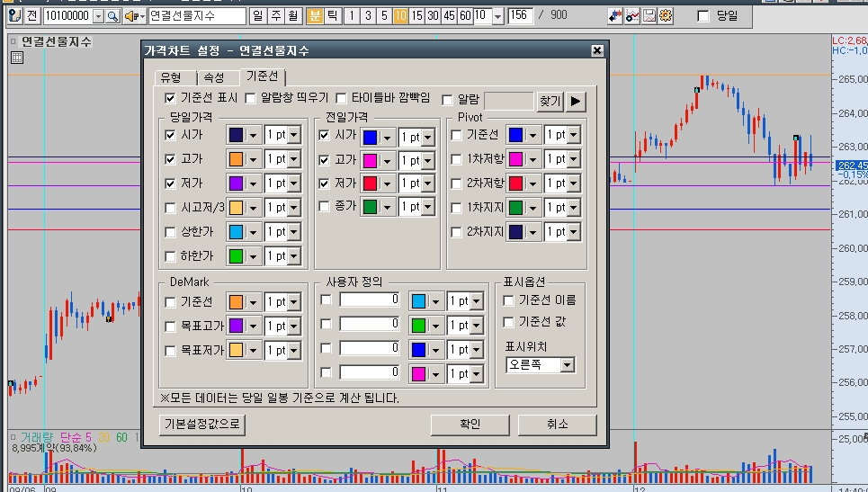The height and width of the screenshot is (492, 868).
Task: Check the 1차저항 checkbox in the Pivot group
Action: coord(457,159)
